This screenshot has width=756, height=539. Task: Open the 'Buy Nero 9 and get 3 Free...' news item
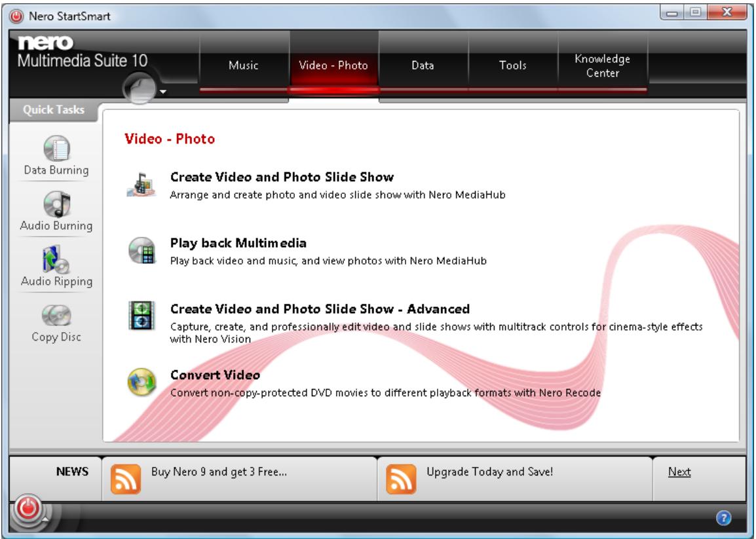[x=219, y=472]
